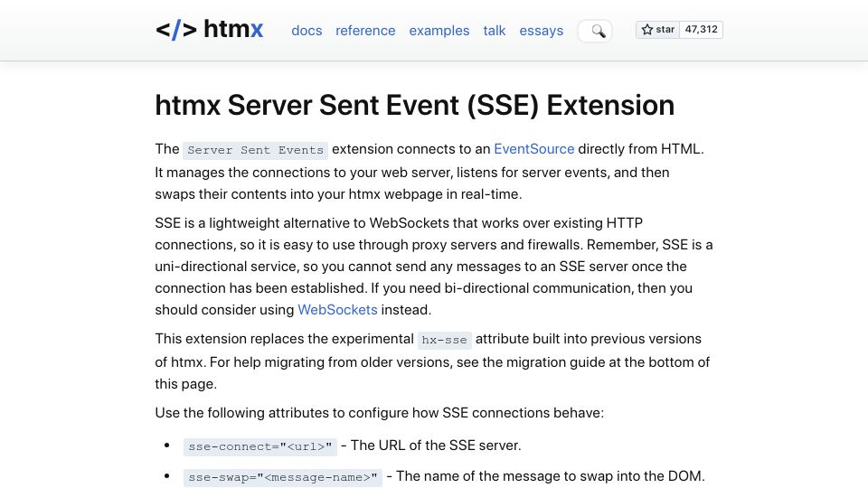Browse the essays section
Viewport: 868px width, 488px height.
[542, 31]
